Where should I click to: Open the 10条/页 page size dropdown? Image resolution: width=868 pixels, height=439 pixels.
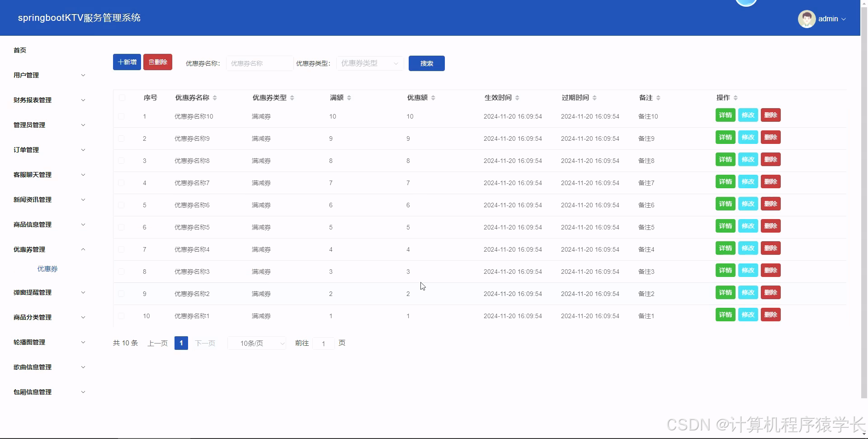click(x=256, y=343)
